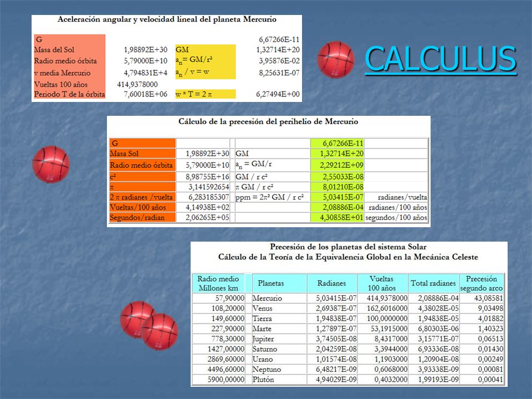Select the value 7,60018E+06

pos(146,94)
